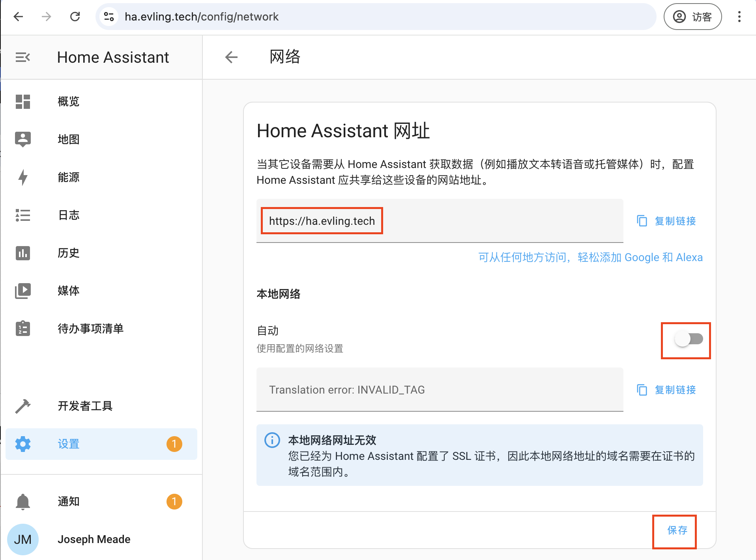Click the address bar URL
The height and width of the screenshot is (560, 756).
(202, 17)
